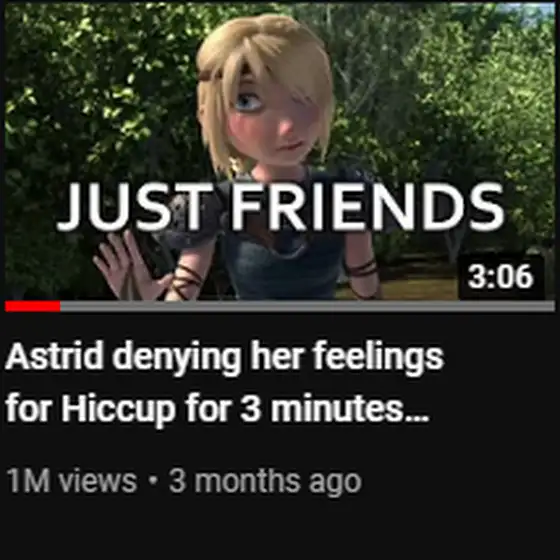Click the 3:06 duration badge

point(501,277)
